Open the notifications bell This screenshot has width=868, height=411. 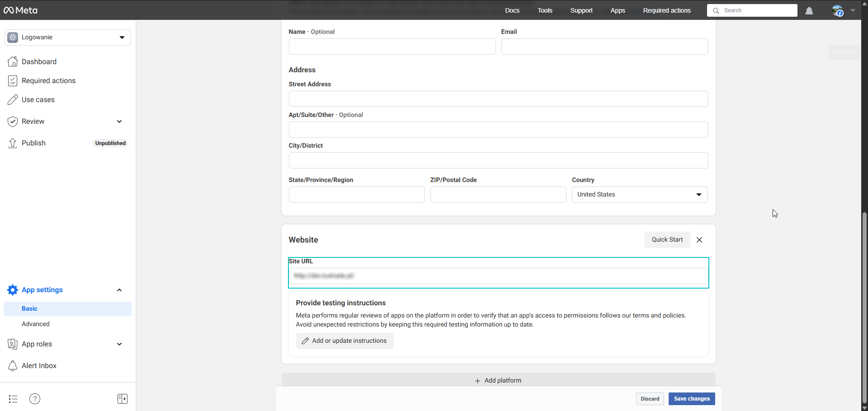click(x=809, y=11)
